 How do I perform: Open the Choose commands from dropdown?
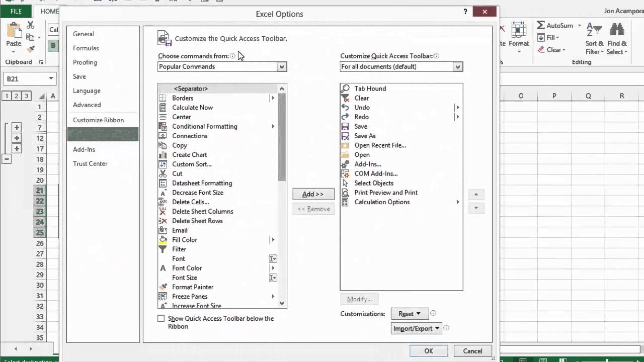282,67
